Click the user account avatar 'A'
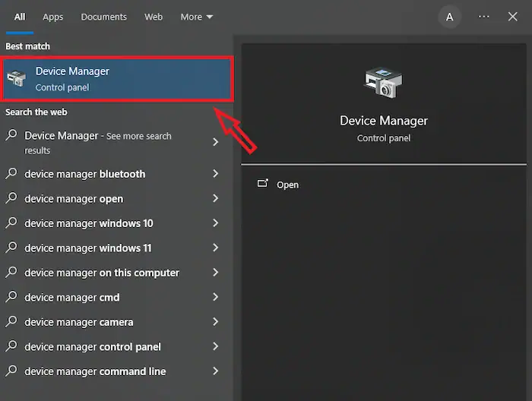Viewport: 532px width, 401px height. click(450, 17)
